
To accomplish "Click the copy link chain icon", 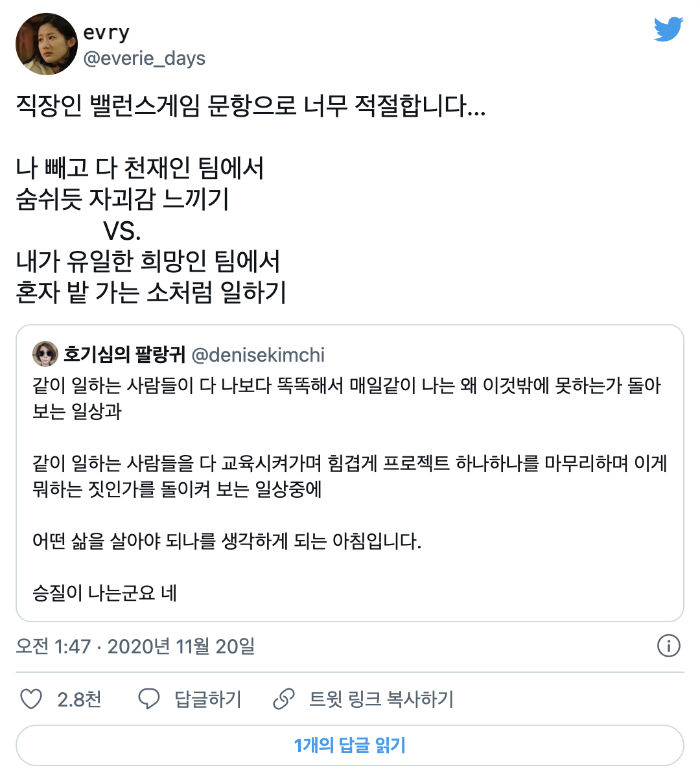I will tap(284, 699).
